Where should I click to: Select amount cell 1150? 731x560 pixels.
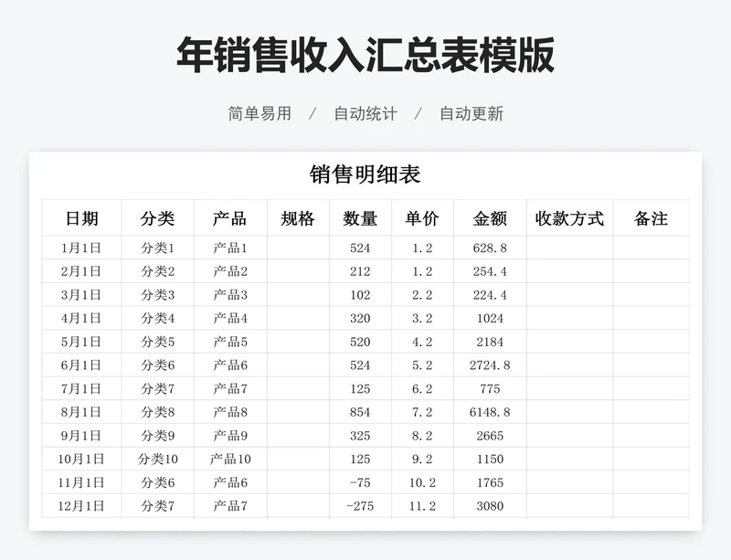pyautogui.click(x=490, y=459)
